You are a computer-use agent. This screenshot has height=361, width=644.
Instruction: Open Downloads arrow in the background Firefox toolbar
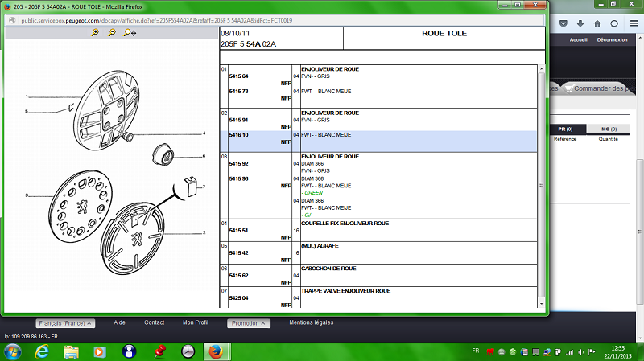tap(580, 24)
